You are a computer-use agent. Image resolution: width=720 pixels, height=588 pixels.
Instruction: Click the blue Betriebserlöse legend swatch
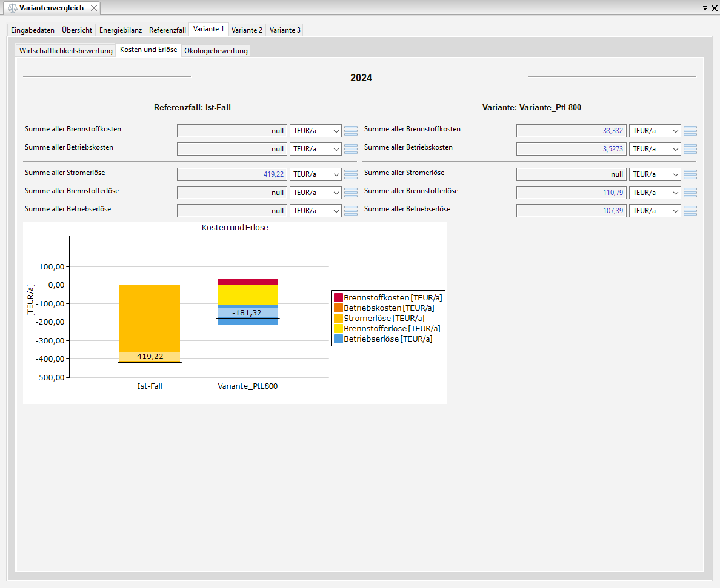[x=338, y=339]
